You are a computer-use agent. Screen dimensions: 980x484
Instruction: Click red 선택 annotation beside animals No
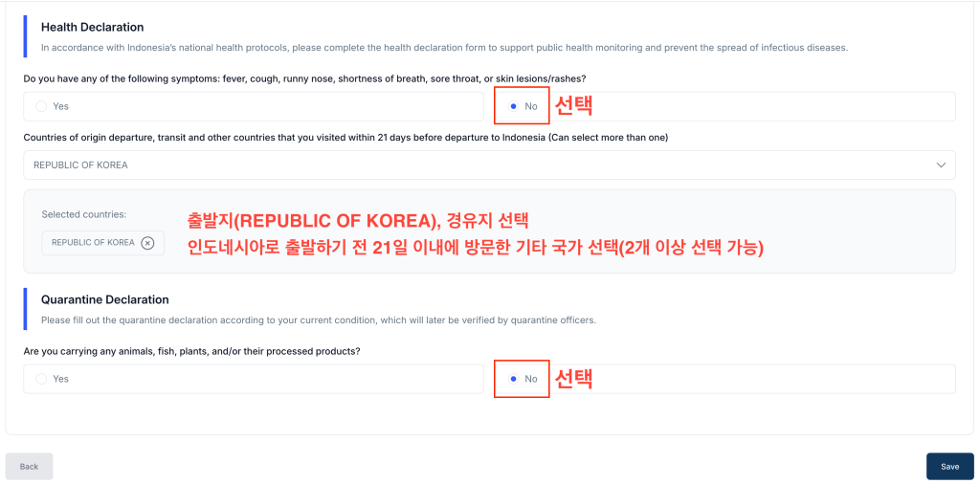tap(574, 379)
